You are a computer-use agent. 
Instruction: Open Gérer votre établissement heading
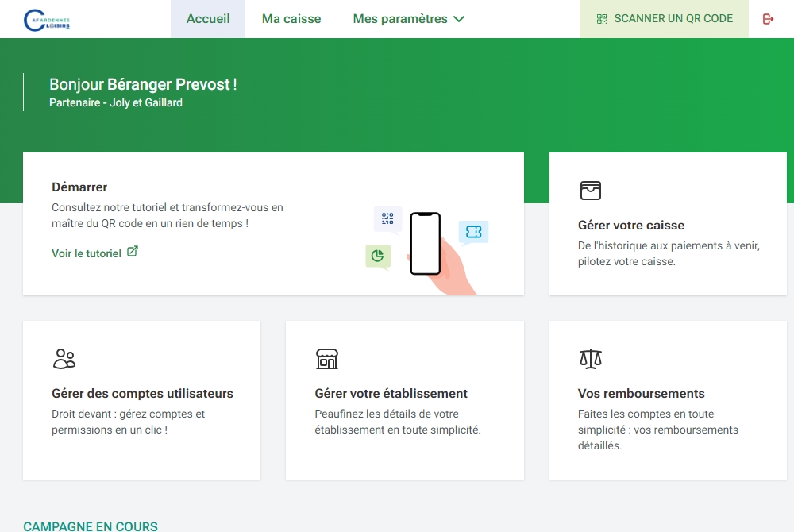pos(391,394)
